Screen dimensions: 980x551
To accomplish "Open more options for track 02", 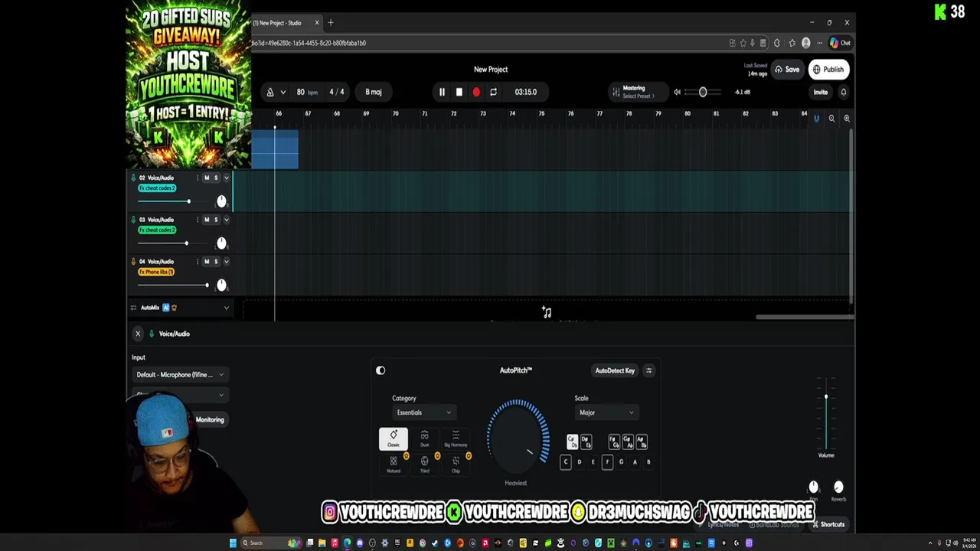I will click(x=197, y=178).
